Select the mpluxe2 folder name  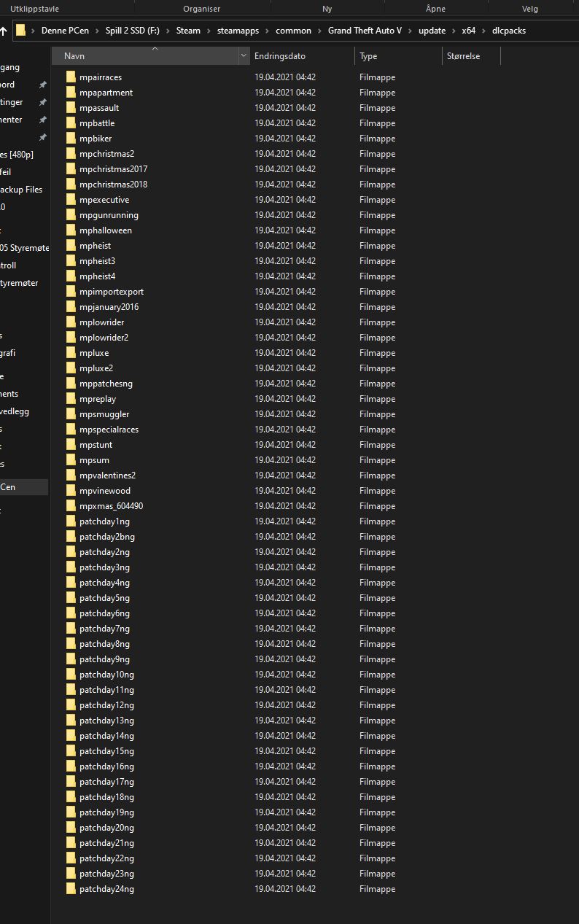tap(96, 368)
